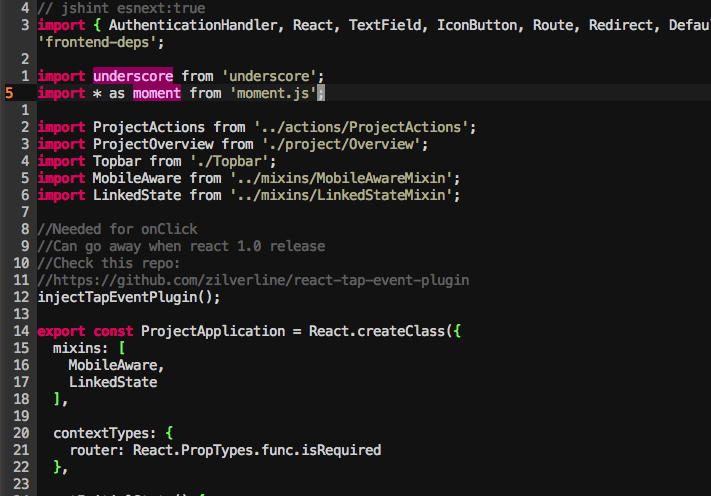Screen dimensions: 711x496
Task: Click the cursor block after 'moment.js'
Action: click(321, 93)
